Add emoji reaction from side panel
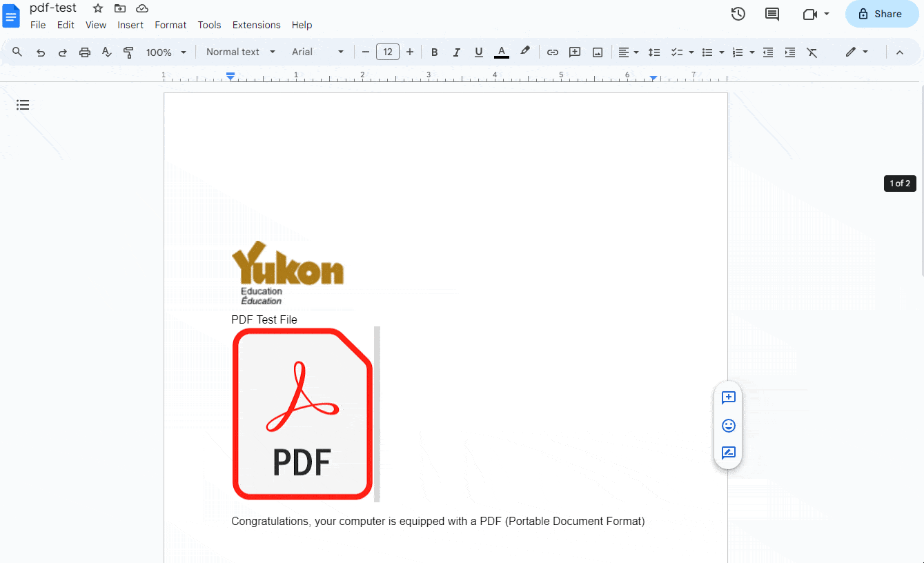The width and height of the screenshot is (924, 563). click(x=728, y=426)
